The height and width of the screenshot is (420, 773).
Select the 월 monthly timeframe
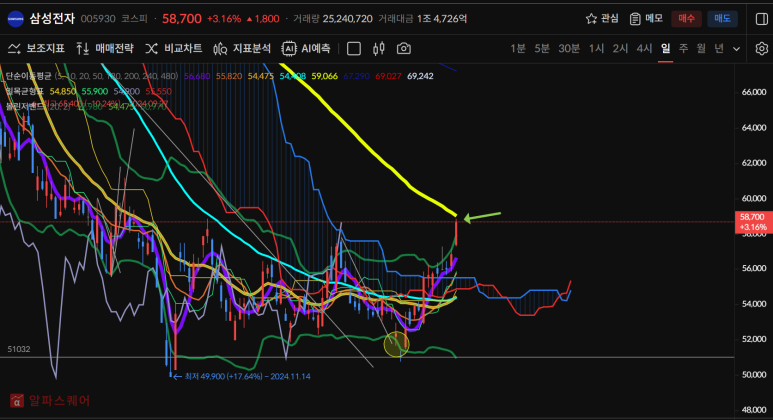tap(701, 48)
